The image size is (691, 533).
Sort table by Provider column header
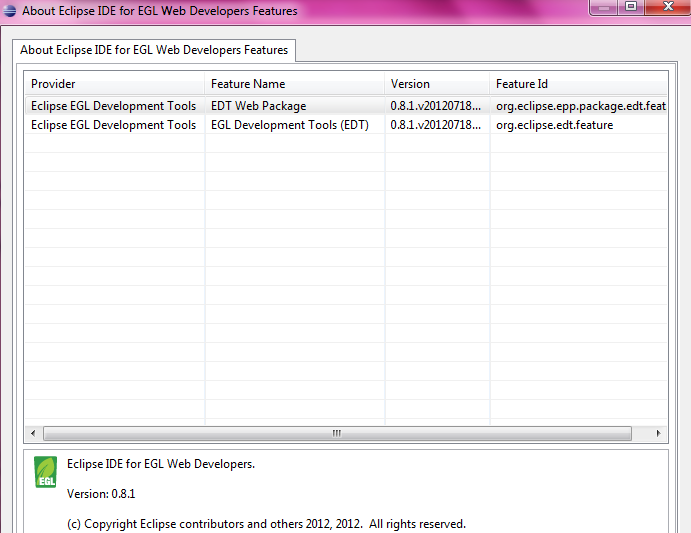tap(115, 84)
